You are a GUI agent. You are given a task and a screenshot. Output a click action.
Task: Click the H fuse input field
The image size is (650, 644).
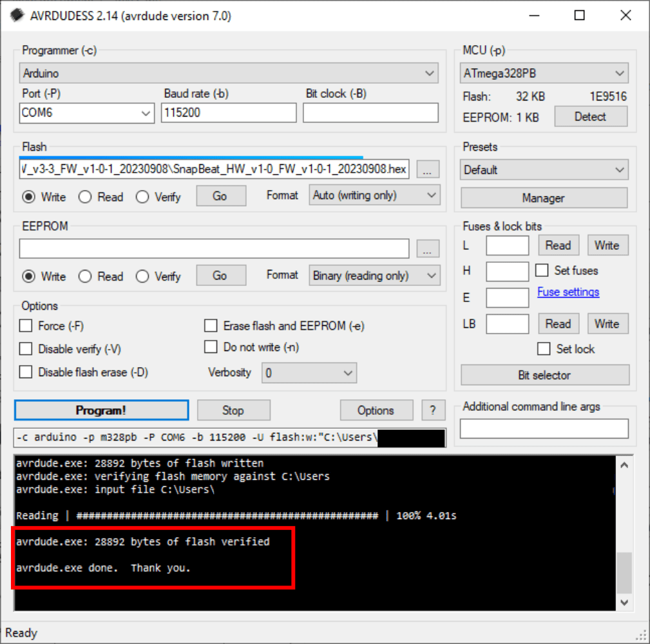coord(508,271)
